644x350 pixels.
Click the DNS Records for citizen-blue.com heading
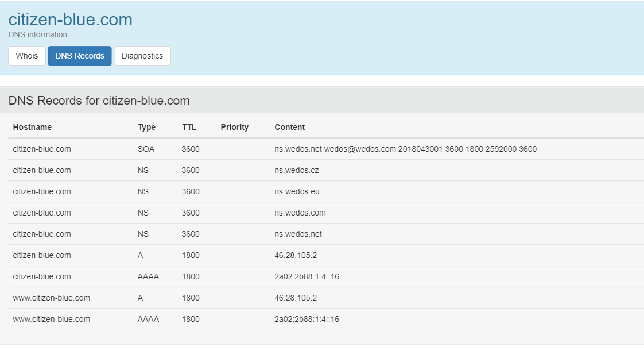point(99,101)
